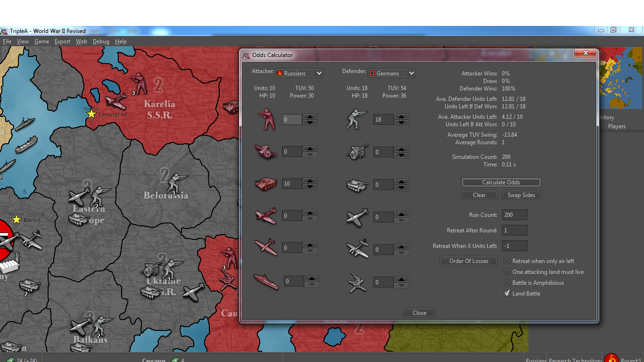Click the German bomber plane icon
Image resolution: width=644 pixels, height=362 pixels.
pyautogui.click(x=357, y=249)
